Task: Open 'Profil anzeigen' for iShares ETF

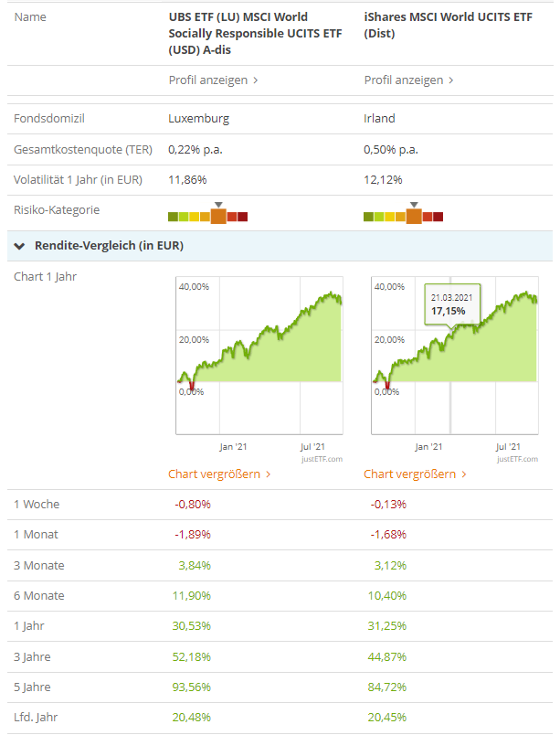Action: tap(408, 80)
